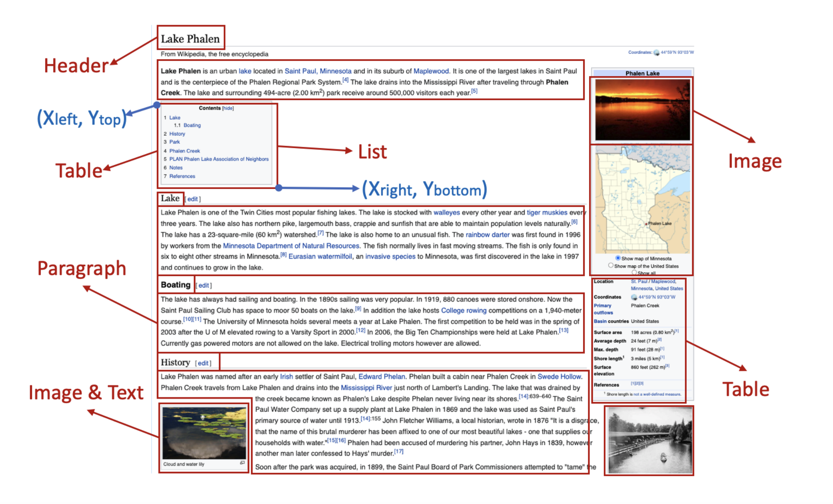Select the 'Show all' map radio button

coord(634,272)
